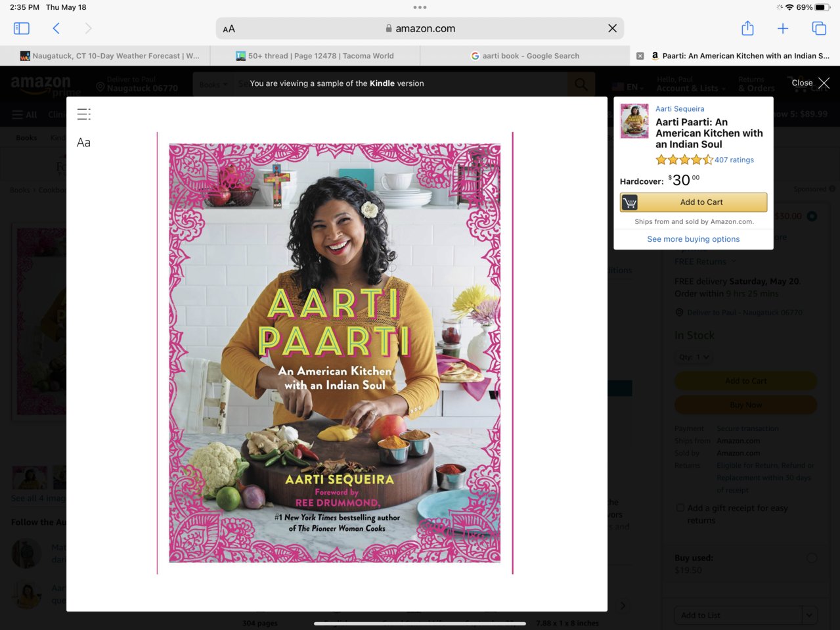Screen dimensions: 840x630
Task: Click the Amazon search magnifier button
Action: (x=581, y=84)
